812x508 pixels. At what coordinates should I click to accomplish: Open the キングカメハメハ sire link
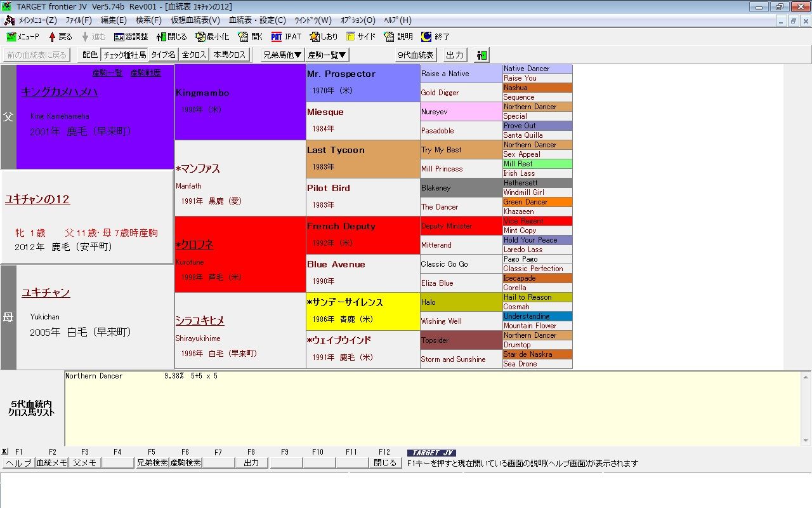tap(60, 91)
